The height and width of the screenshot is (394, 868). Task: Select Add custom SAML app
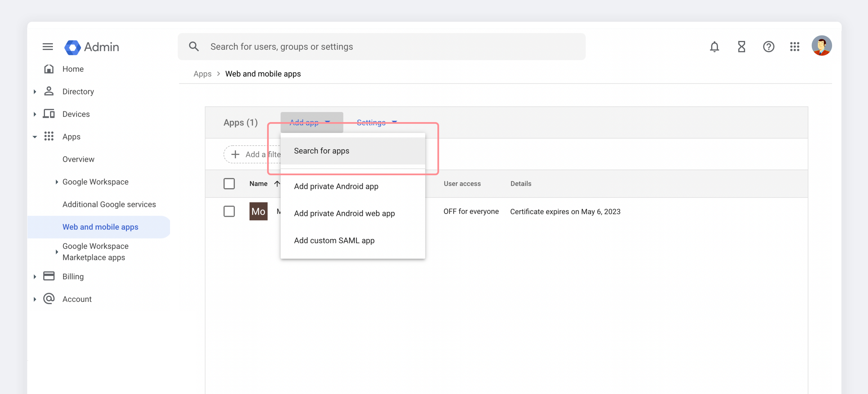point(334,241)
